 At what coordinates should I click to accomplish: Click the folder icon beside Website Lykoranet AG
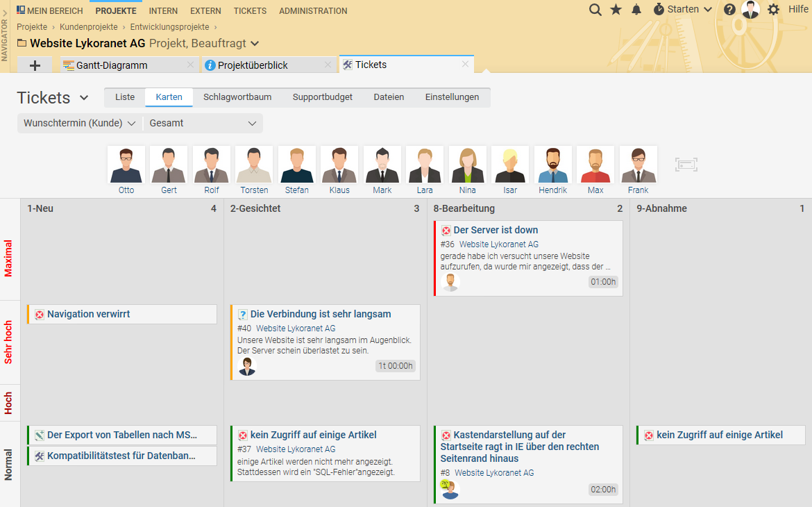(22, 43)
